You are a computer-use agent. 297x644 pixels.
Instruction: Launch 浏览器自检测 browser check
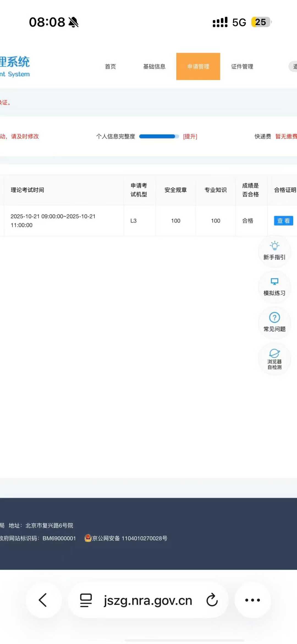click(x=274, y=359)
